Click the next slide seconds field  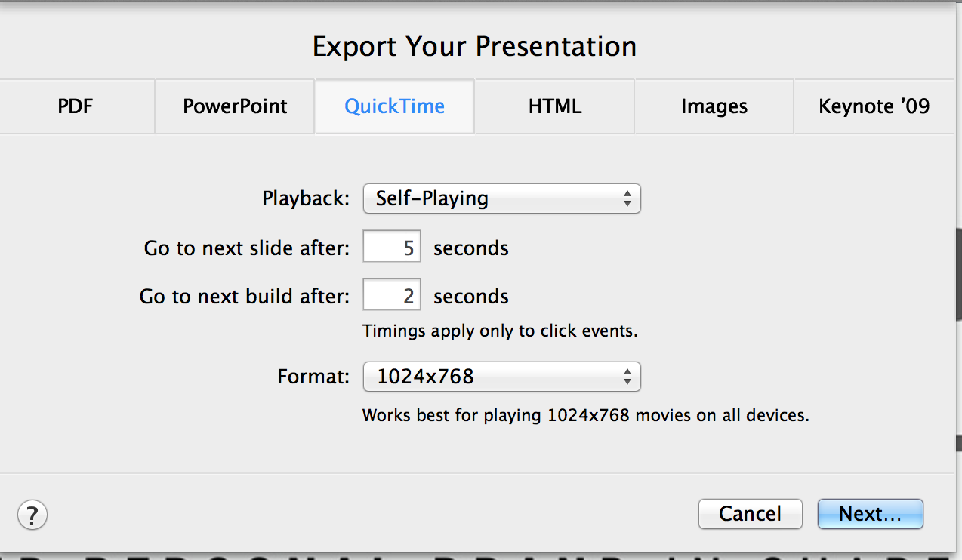coord(392,248)
